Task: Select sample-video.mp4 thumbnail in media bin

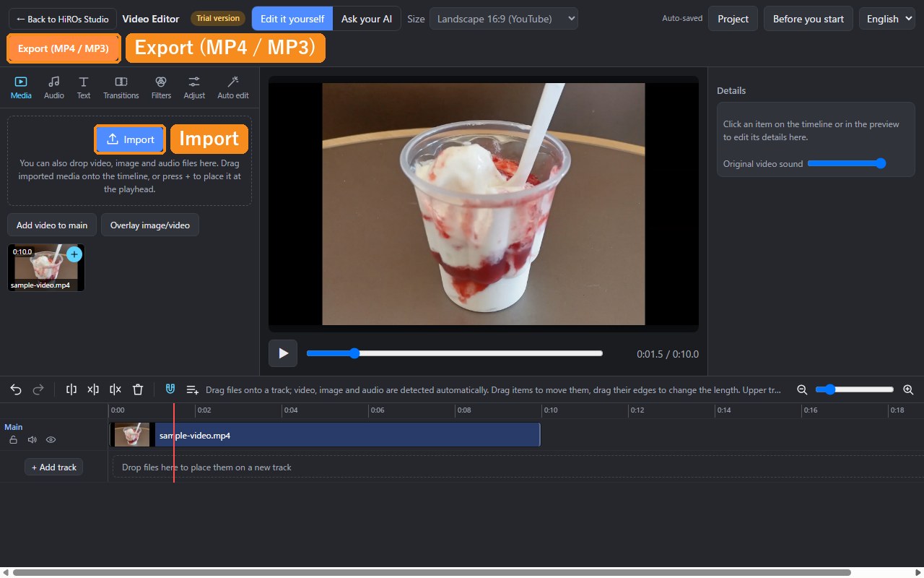Action: pyautogui.click(x=46, y=267)
